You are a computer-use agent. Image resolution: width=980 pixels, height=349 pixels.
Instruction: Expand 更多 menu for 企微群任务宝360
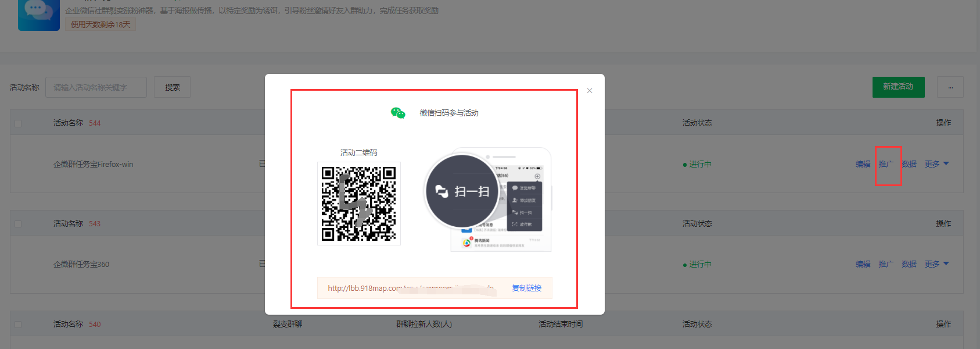click(936, 264)
